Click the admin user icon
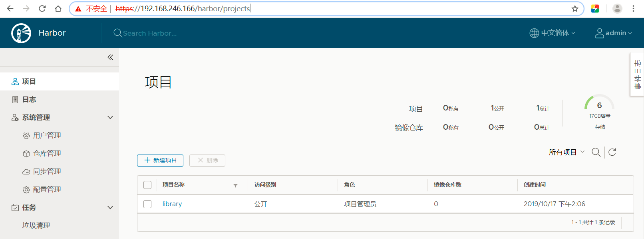The width and height of the screenshot is (644, 239). coord(599,33)
